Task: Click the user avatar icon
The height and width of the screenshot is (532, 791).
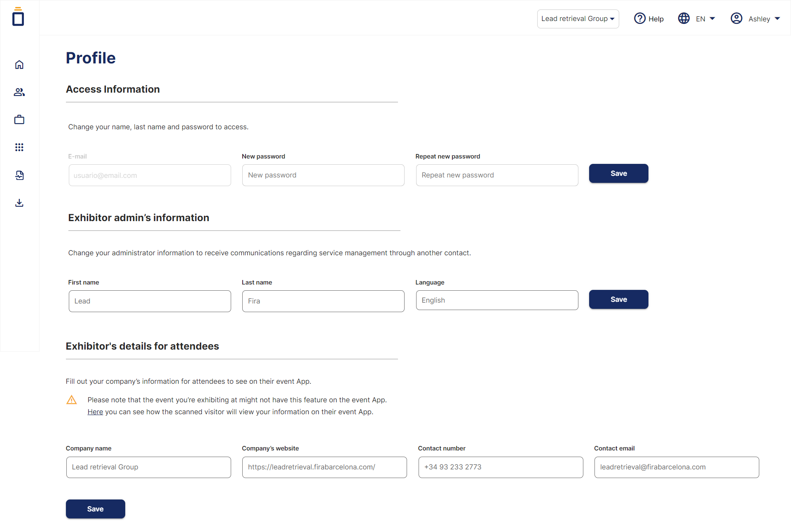Action: point(737,19)
